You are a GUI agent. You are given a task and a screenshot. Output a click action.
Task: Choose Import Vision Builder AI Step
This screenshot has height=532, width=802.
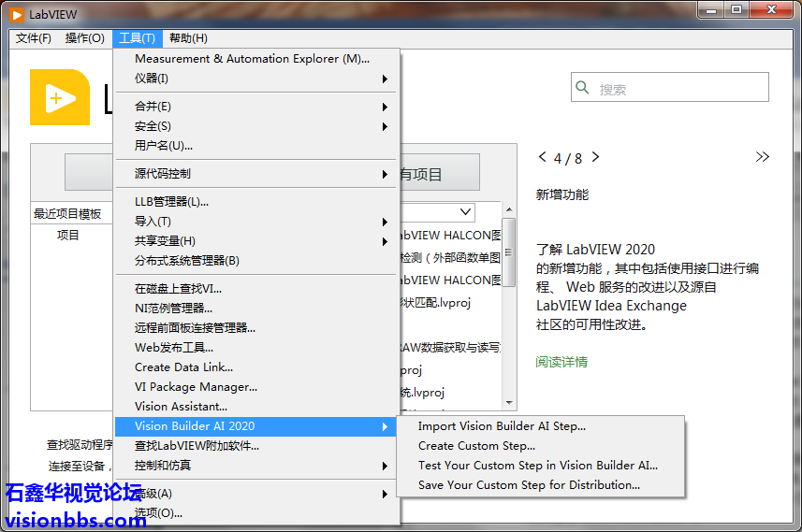pos(502,426)
